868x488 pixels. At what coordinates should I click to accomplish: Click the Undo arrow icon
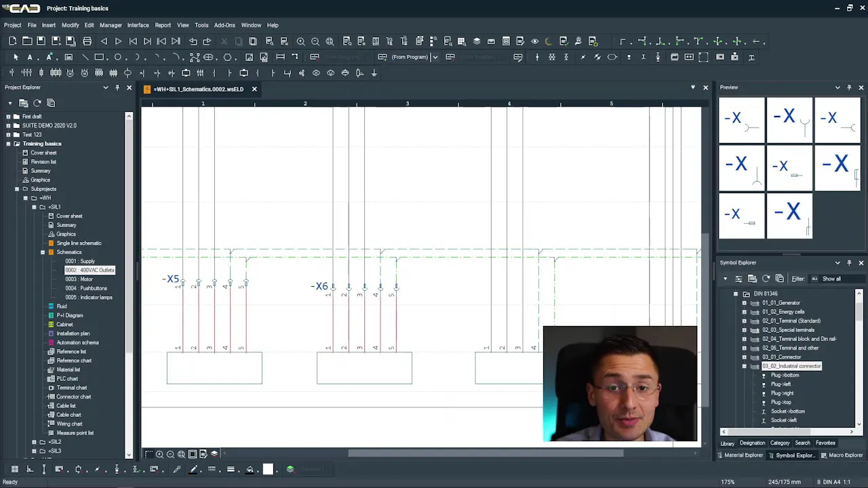click(x=193, y=41)
